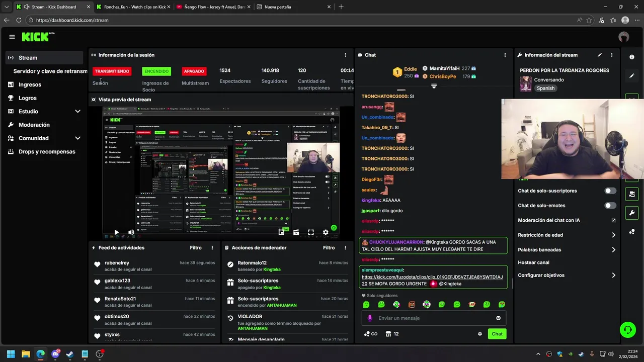644x362 pixels.
Task: Mute the stream preview volume
Action: [131, 232]
